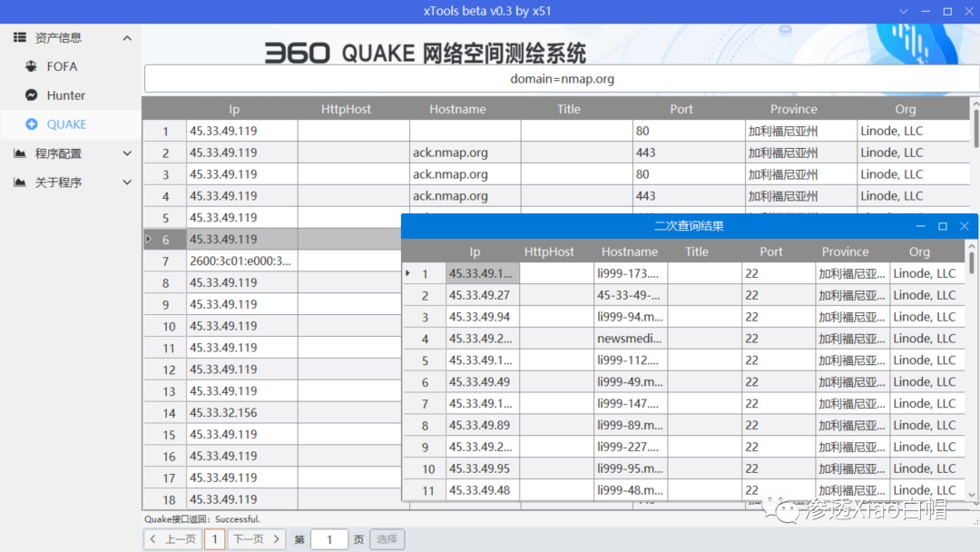Click the 资产信息 list icon
Viewport: 980px width, 552px height.
[x=20, y=37]
